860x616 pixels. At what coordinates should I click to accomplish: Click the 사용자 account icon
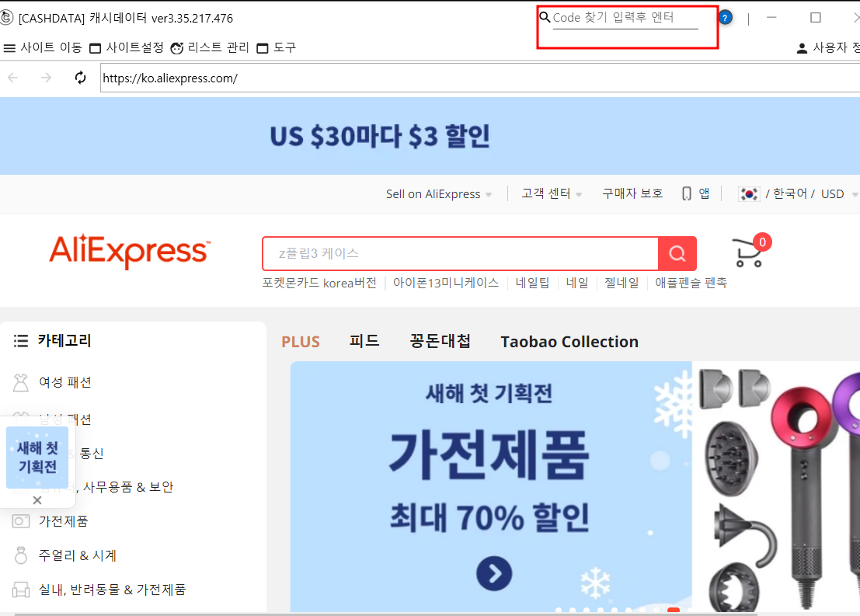point(802,48)
